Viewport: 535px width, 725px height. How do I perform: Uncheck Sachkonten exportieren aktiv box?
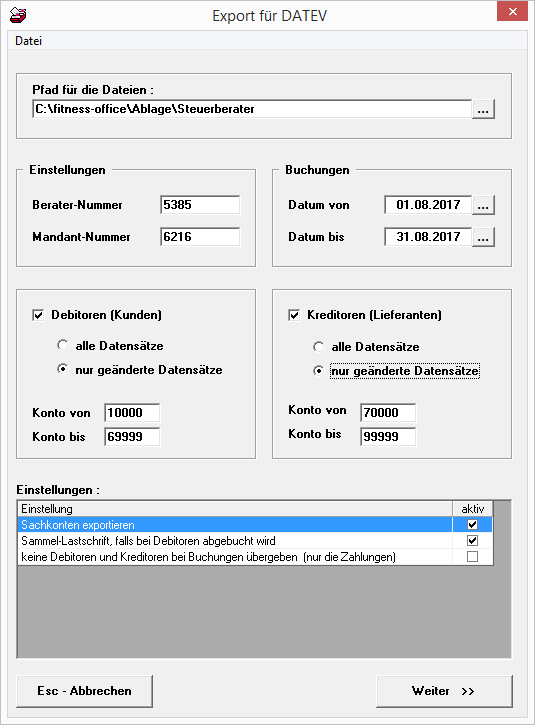[472, 524]
